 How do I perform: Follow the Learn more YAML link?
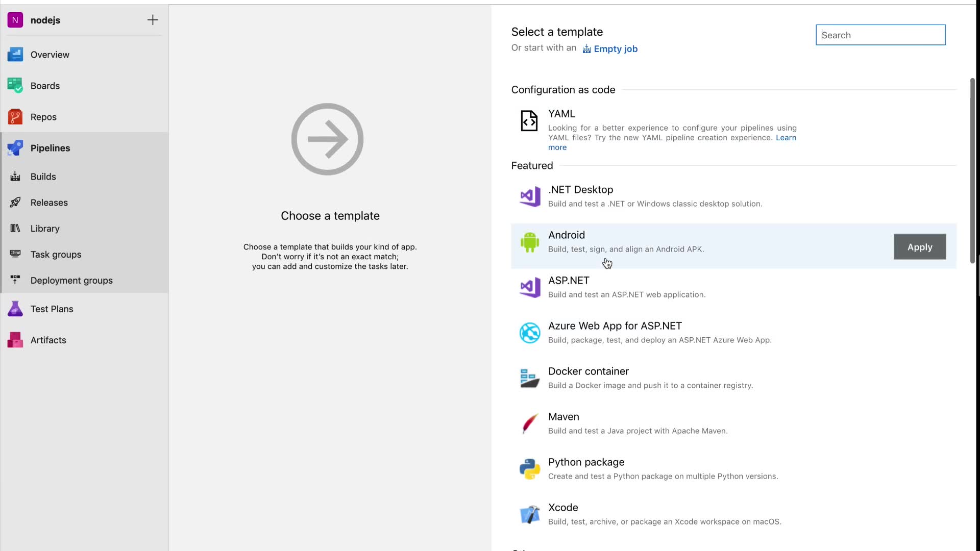pyautogui.click(x=786, y=138)
